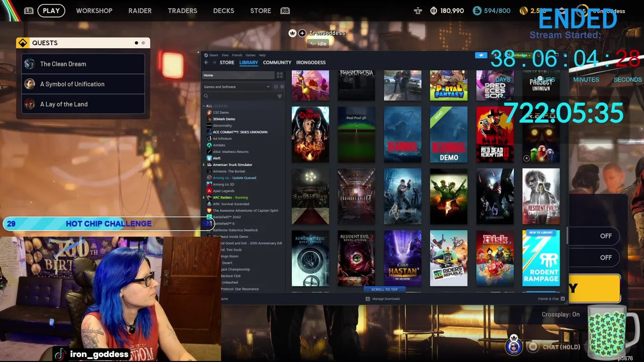The width and height of the screenshot is (644, 362).
Task: Click the ready-to-play filter icon
Action: pos(282,86)
